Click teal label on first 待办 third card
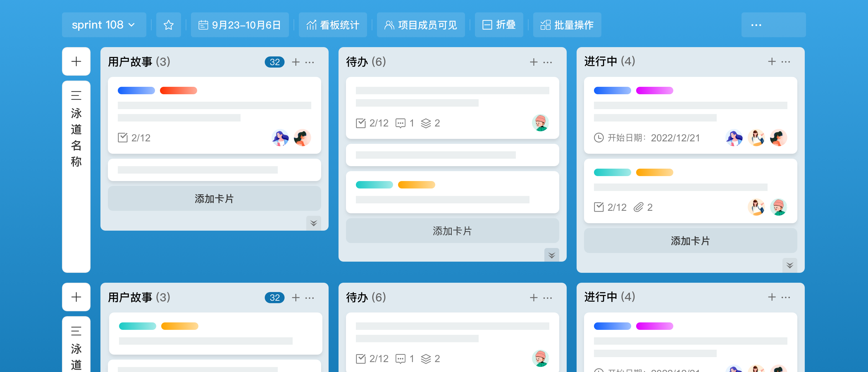The image size is (868, 372). (374, 185)
